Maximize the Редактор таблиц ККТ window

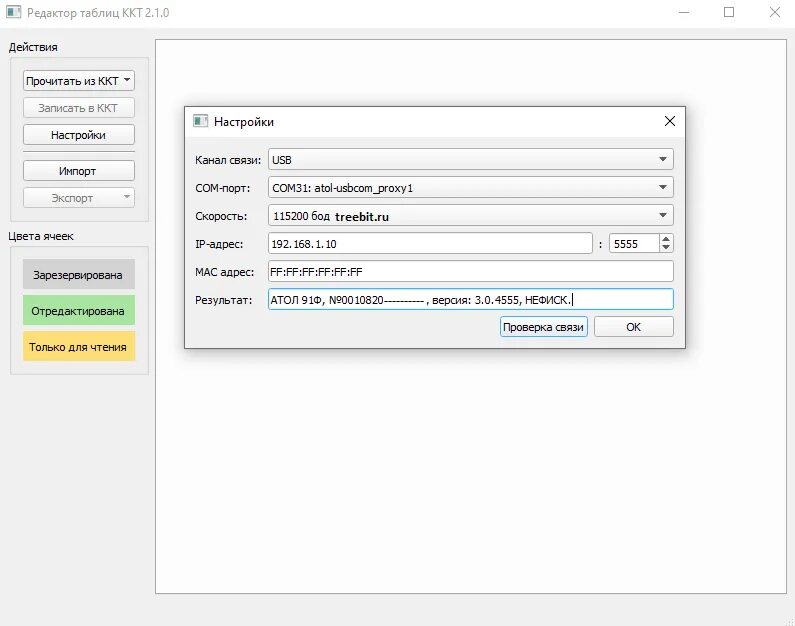point(729,12)
